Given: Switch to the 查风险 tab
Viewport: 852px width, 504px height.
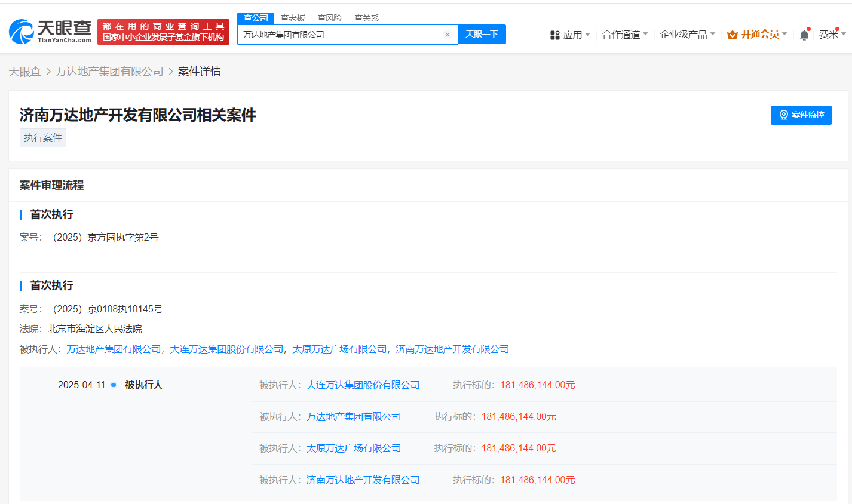Looking at the screenshot, I should [x=330, y=18].
